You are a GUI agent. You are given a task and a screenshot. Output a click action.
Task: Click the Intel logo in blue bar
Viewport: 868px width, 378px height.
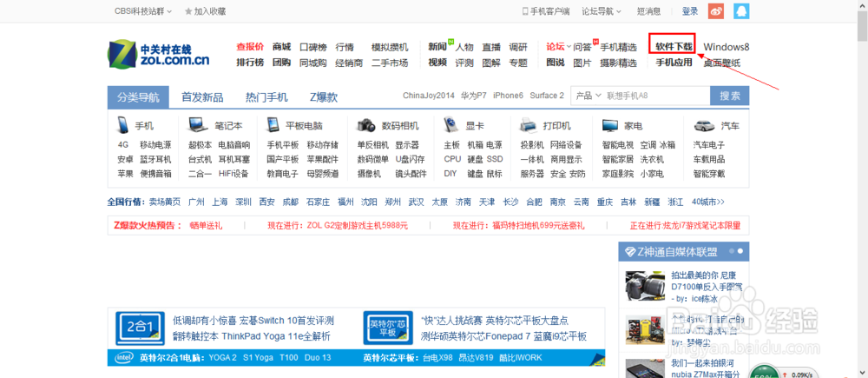coord(124,357)
